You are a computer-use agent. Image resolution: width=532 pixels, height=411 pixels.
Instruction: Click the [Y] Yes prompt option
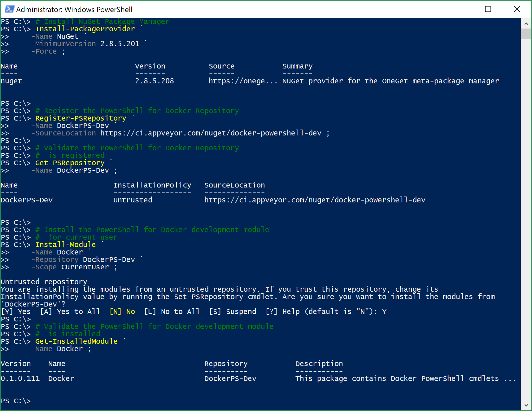(x=16, y=312)
